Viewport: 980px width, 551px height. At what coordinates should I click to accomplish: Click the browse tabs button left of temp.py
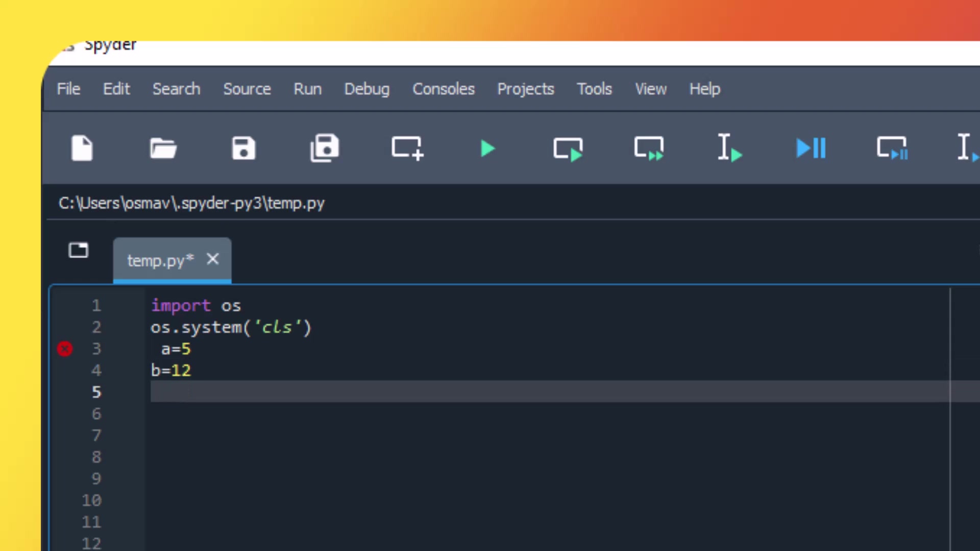click(78, 250)
